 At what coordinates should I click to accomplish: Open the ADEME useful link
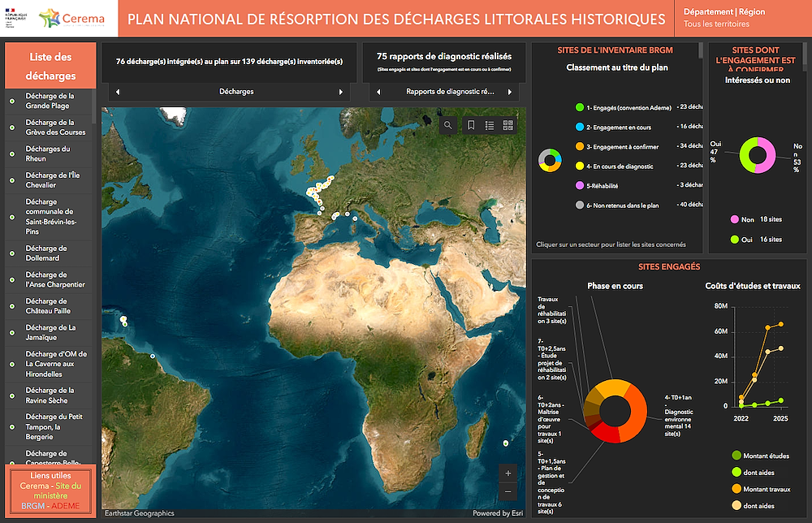(x=67, y=505)
